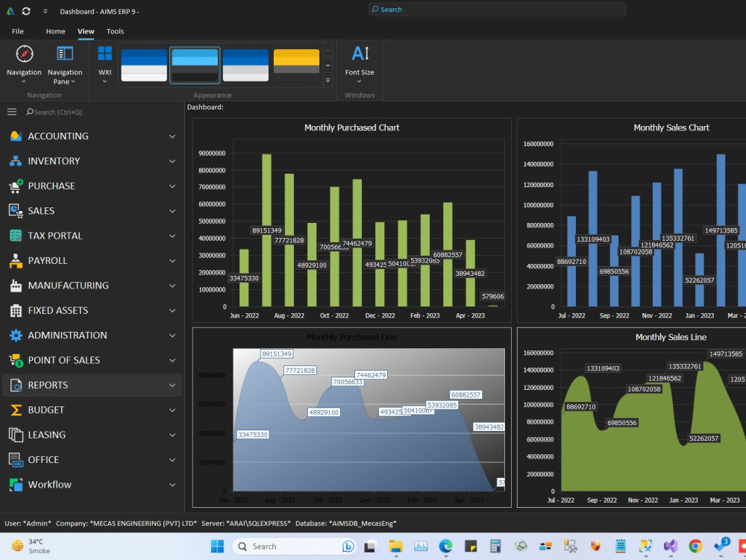
Task: Open the Navigation Pane options
Action: (x=65, y=64)
